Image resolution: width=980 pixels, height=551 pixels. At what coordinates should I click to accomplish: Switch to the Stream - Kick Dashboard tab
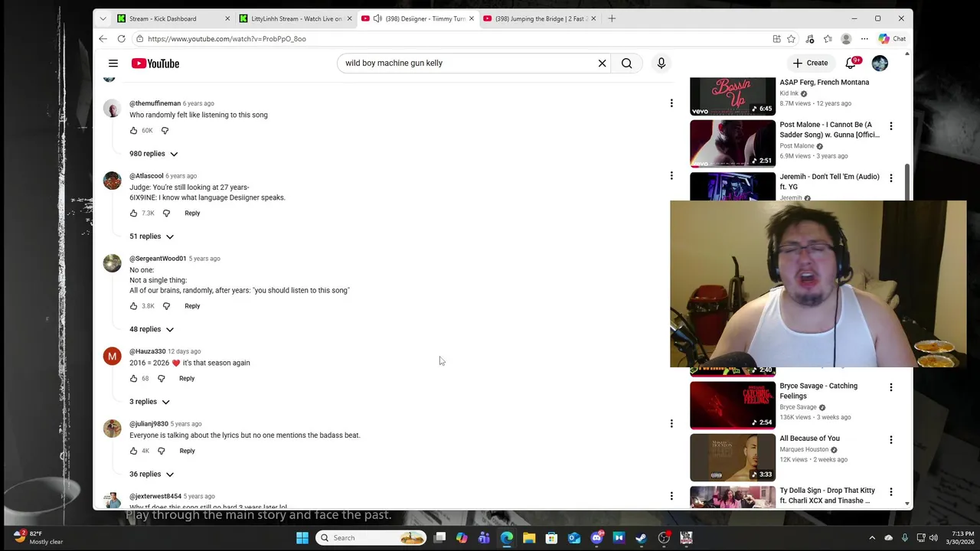[x=172, y=18]
